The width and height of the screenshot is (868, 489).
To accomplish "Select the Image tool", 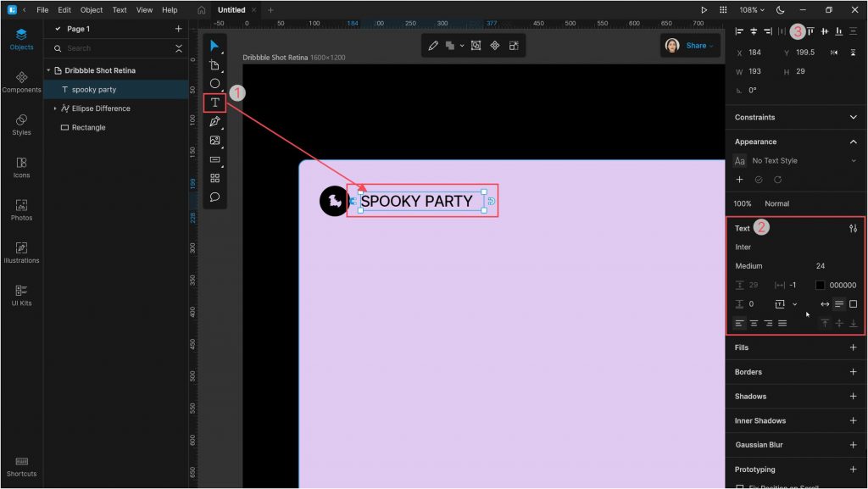I will 214,141.
